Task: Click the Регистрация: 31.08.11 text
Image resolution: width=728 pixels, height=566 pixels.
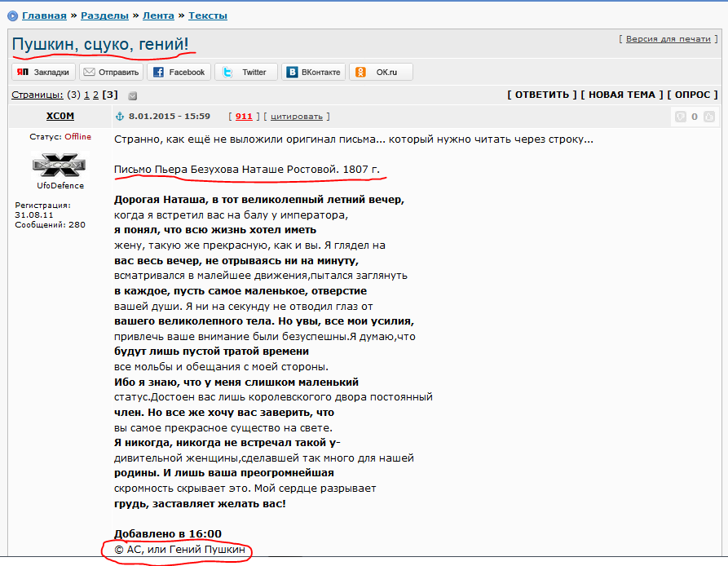Action: pos(42,210)
